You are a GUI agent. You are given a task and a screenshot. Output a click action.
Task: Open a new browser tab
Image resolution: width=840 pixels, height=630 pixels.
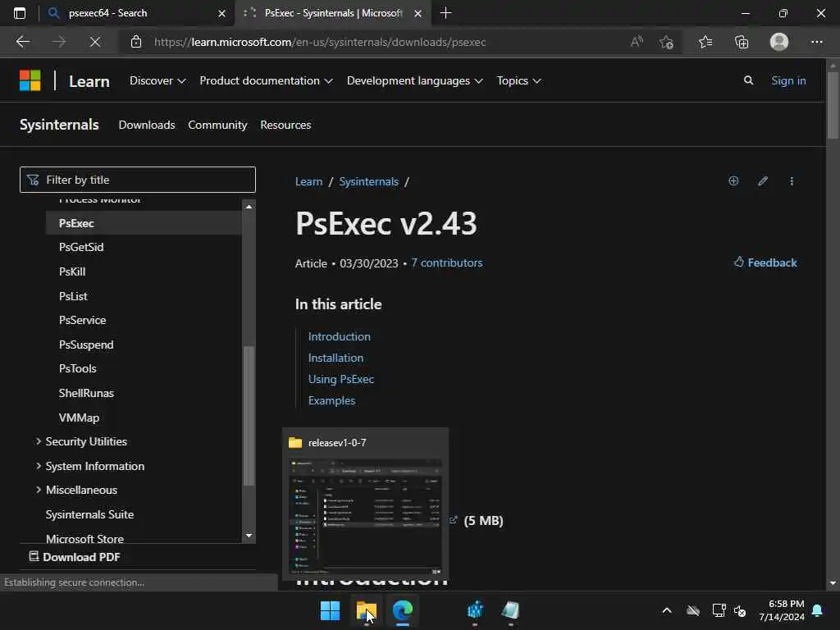click(445, 13)
